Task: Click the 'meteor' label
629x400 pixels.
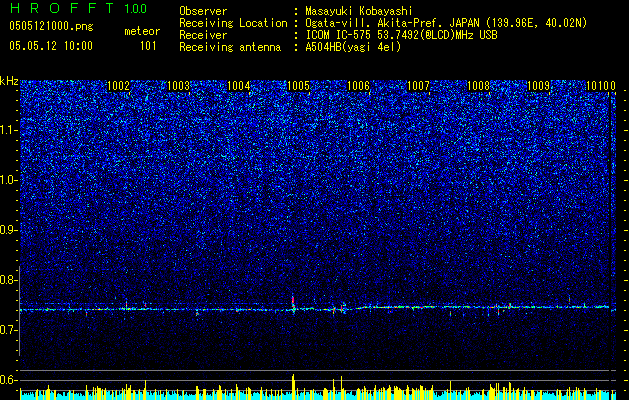Action: pyautogui.click(x=142, y=31)
